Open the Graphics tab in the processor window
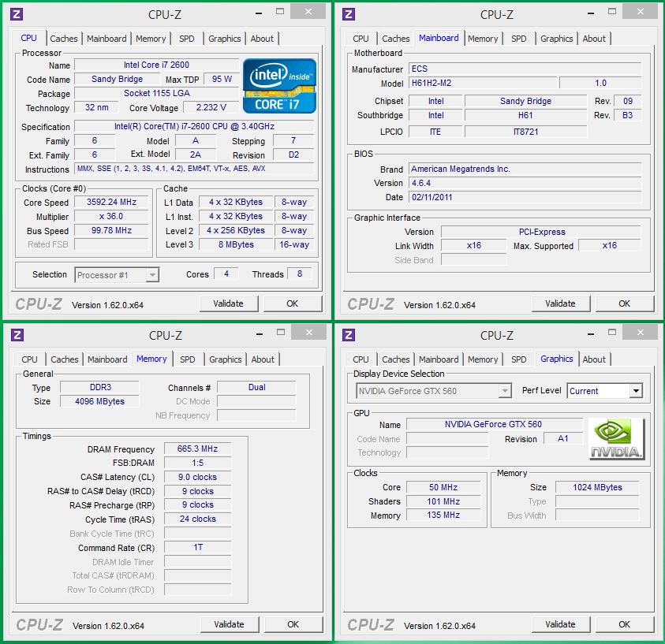The width and height of the screenshot is (665, 644). coord(225,39)
